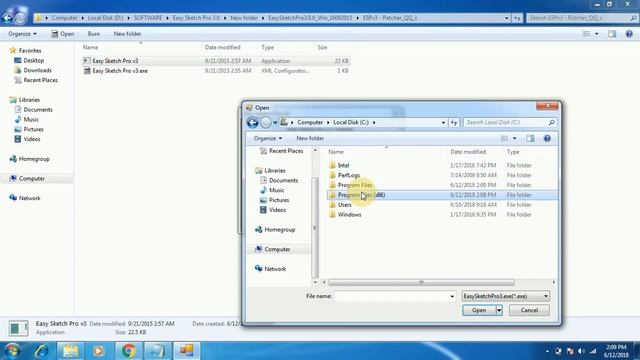Change view in the Open dialog
This screenshot has width=640, height=360.
pos(504,138)
